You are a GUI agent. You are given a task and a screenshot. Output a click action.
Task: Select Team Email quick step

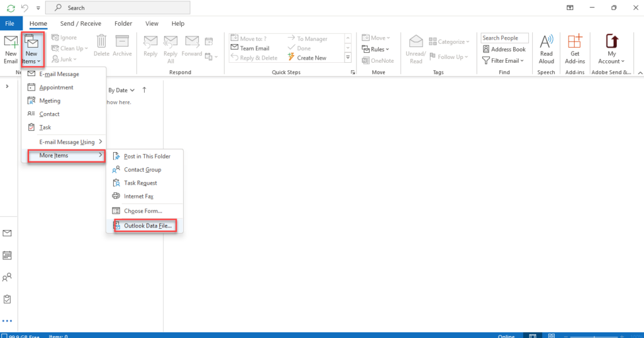pyautogui.click(x=250, y=48)
